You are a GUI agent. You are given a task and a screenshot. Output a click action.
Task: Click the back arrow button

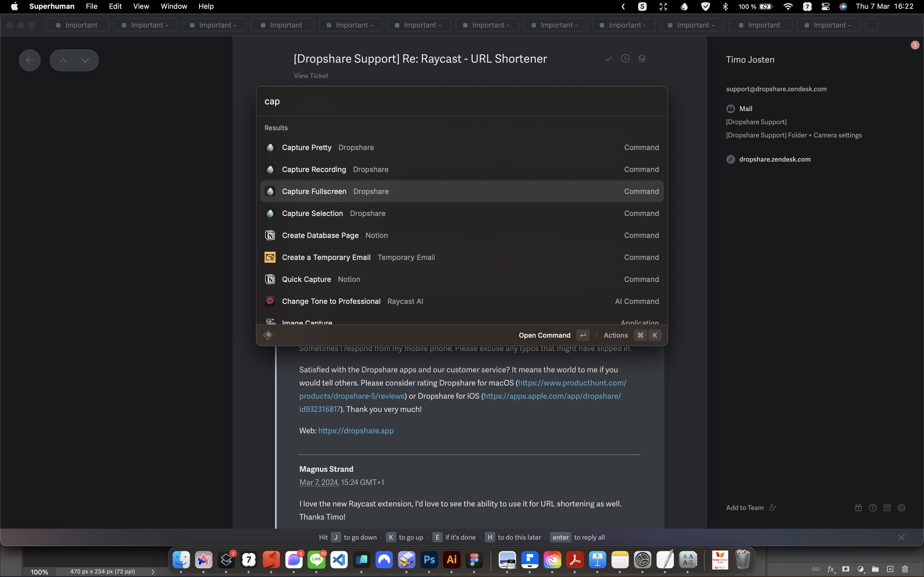30,60
